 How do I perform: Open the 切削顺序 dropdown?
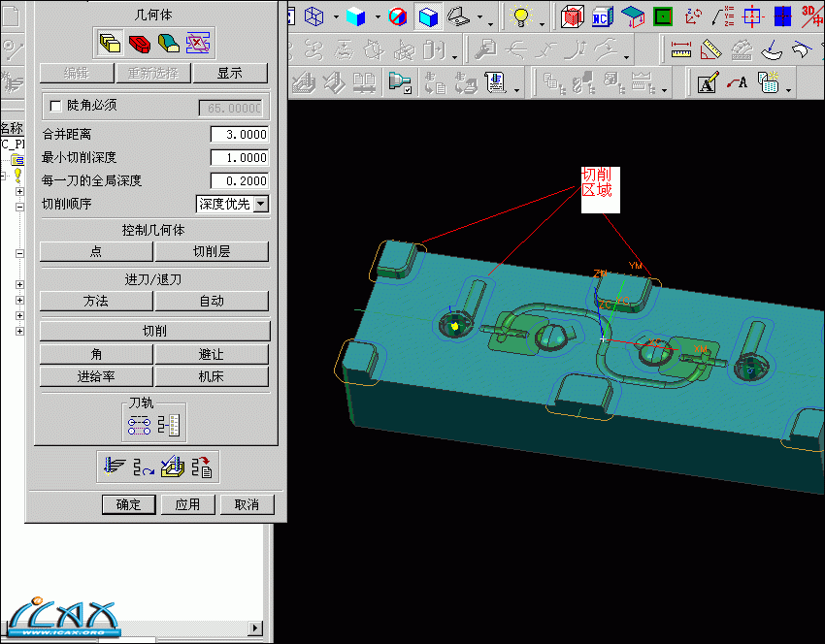click(260, 204)
